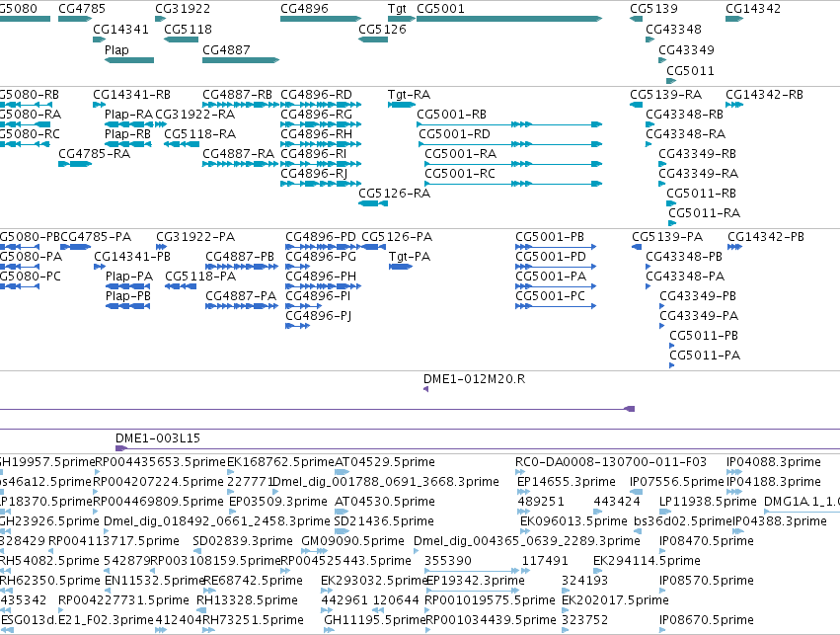This screenshot has height=635, width=840.
Task: Click the CG5011 gene label
Action: click(690, 71)
